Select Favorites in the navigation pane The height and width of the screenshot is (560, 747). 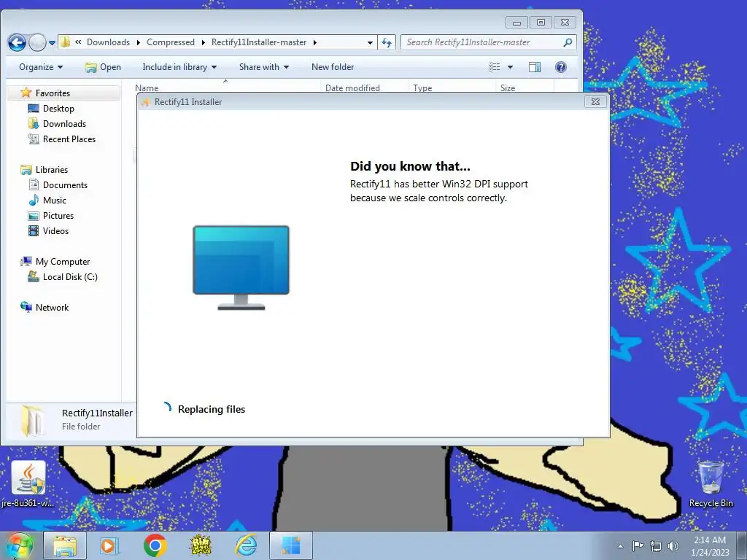pos(53,93)
